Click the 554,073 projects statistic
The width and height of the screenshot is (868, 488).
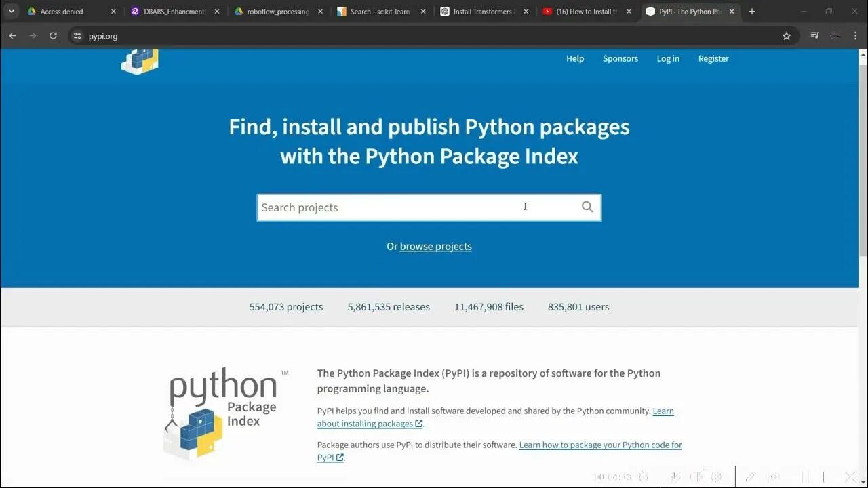point(286,307)
